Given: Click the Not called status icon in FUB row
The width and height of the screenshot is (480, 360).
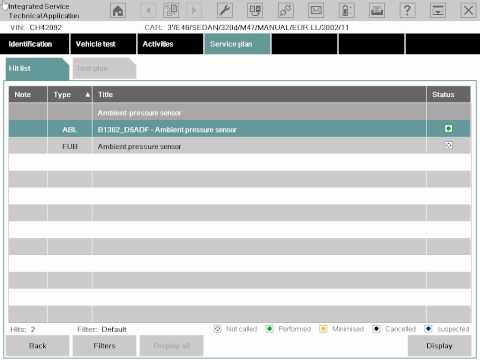Looking at the screenshot, I should pos(449,146).
